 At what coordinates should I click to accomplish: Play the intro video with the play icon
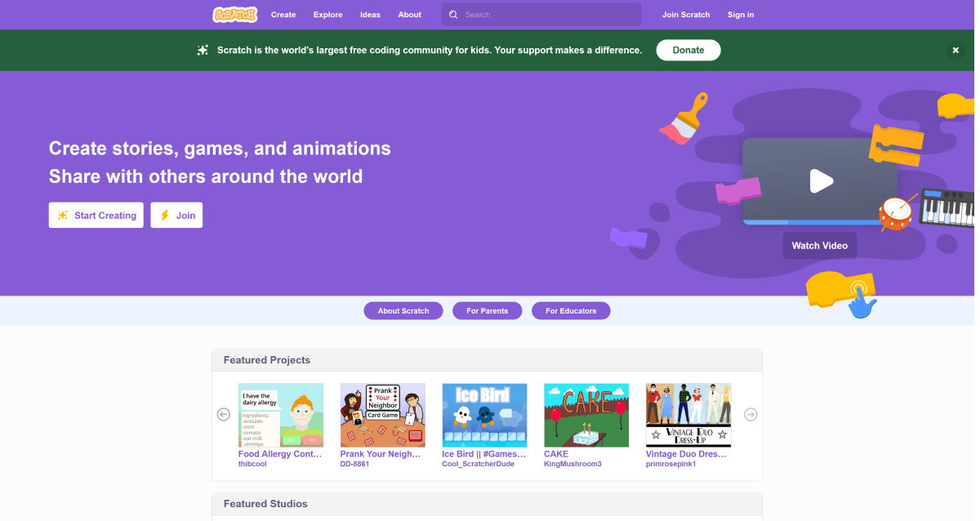[x=821, y=180]
